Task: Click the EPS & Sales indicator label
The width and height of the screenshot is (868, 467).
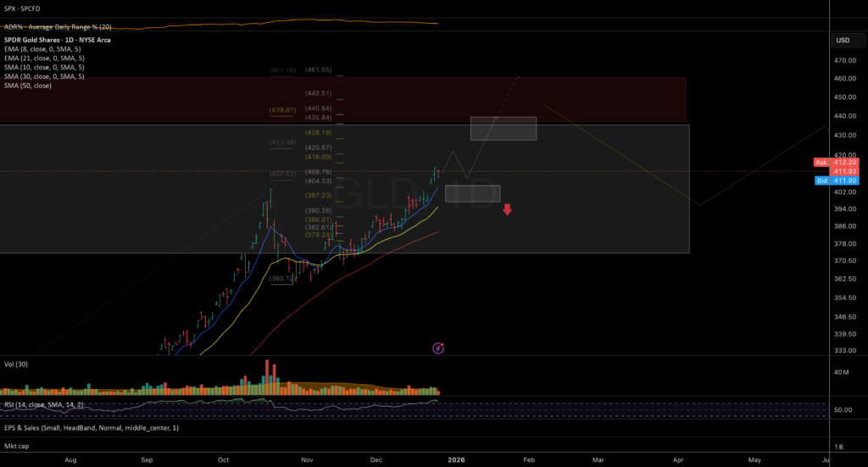Action: coord(92,428)
